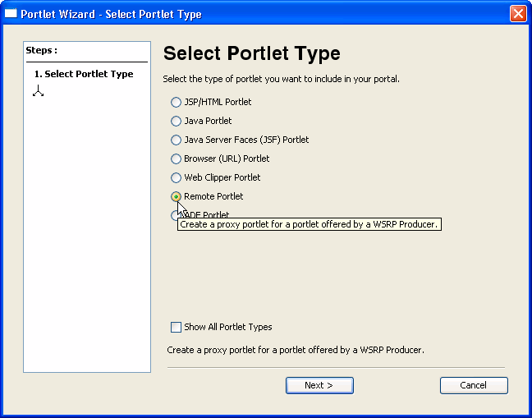Screen dimensions: 532x418
Task: Enable Show All Portlet Types checkbox
Action: [176, 327]
